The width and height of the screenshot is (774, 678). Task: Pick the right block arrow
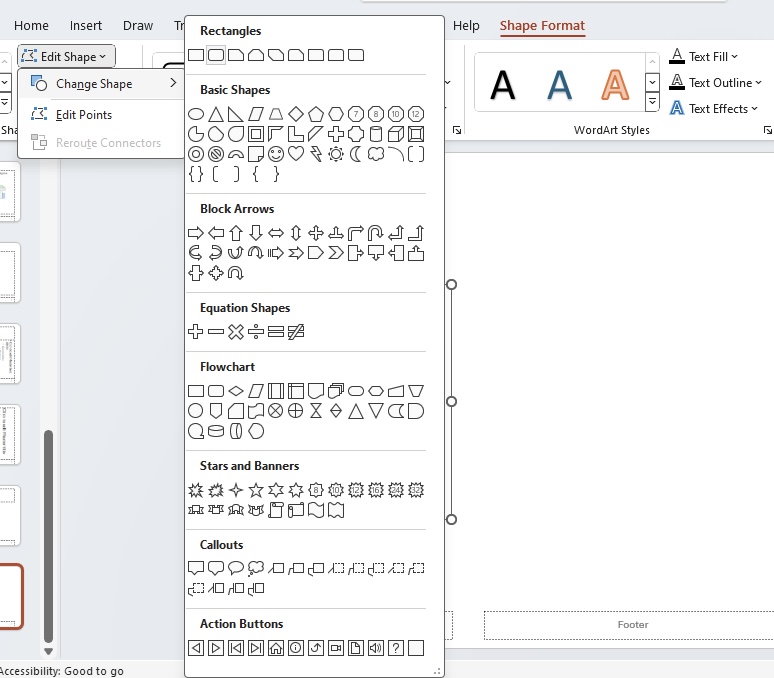click(195, 233)
